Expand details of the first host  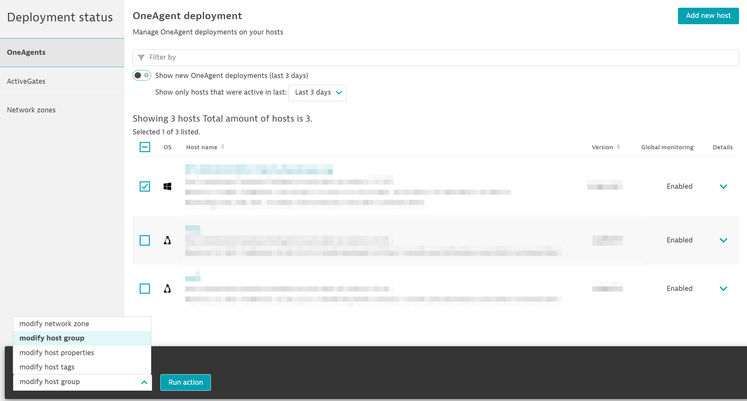coord(723,187)
